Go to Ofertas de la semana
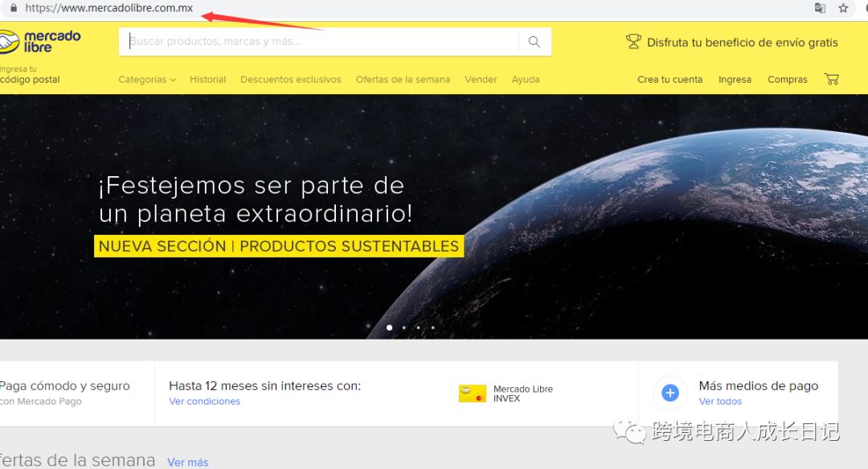The image size is (868, 469). click(403, 80)
